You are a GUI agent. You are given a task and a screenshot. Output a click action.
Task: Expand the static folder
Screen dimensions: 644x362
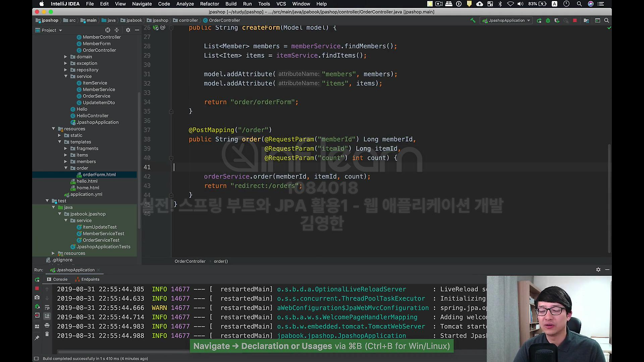(59, 135)
